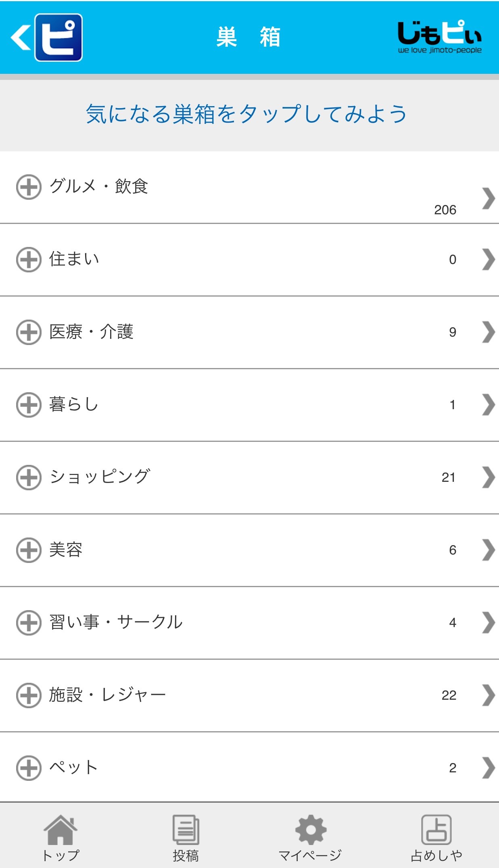Viewport: 499px width, 868px height.
Task: Tap the plus icon beside 医療・介護
Action: (29, 332)
